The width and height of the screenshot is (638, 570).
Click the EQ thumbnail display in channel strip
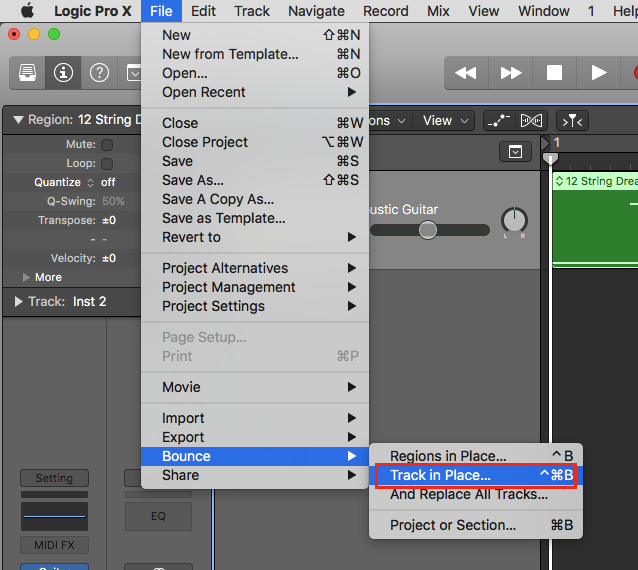(55, 516)
